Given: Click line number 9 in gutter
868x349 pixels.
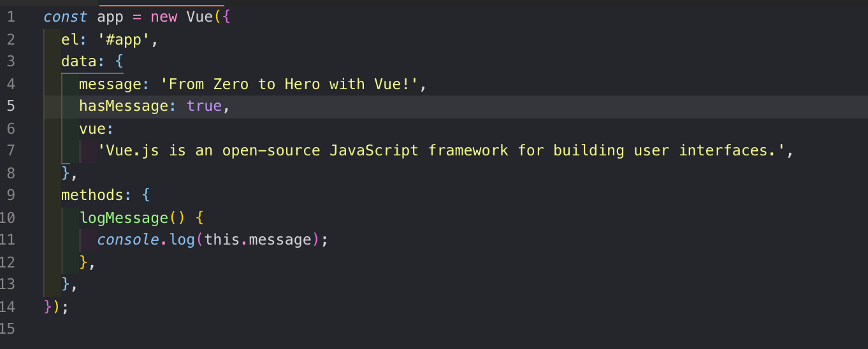Looking at the screenshot, I should pos(11,196).
